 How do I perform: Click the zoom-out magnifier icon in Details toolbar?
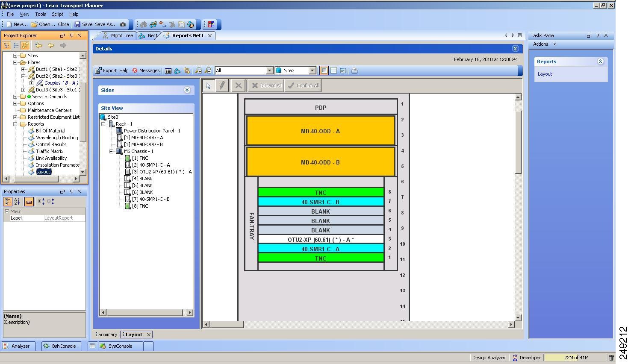point(208,70)
